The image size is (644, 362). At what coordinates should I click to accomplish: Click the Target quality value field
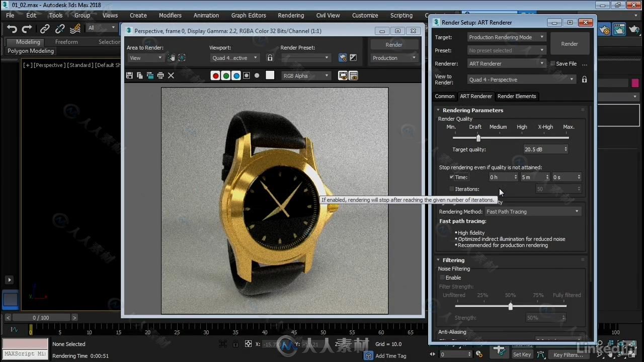[542, 149]
